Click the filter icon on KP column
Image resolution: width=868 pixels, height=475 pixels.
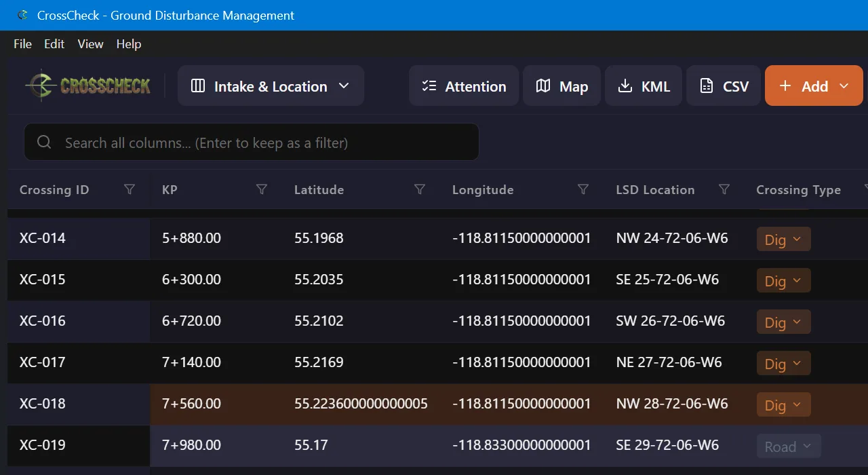pos(262,189)
